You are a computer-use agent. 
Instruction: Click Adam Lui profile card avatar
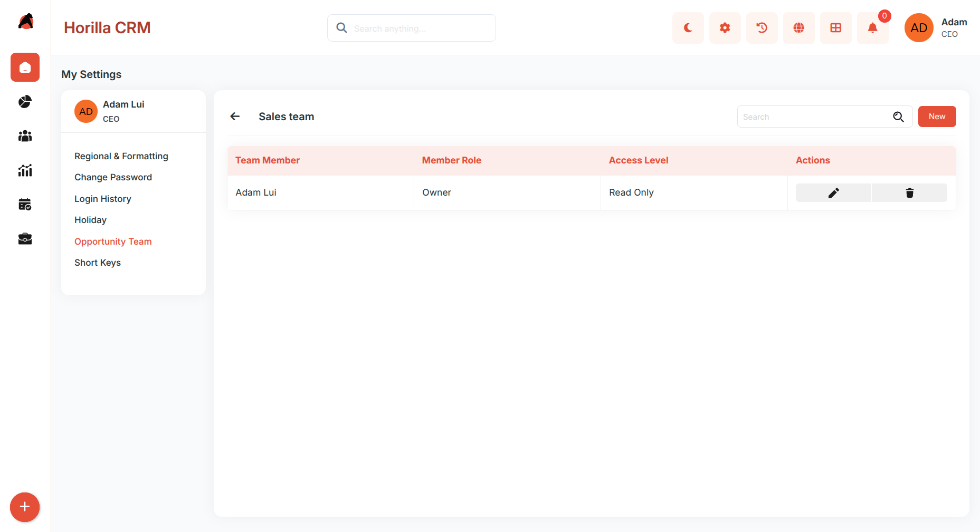tap(86, 111)
